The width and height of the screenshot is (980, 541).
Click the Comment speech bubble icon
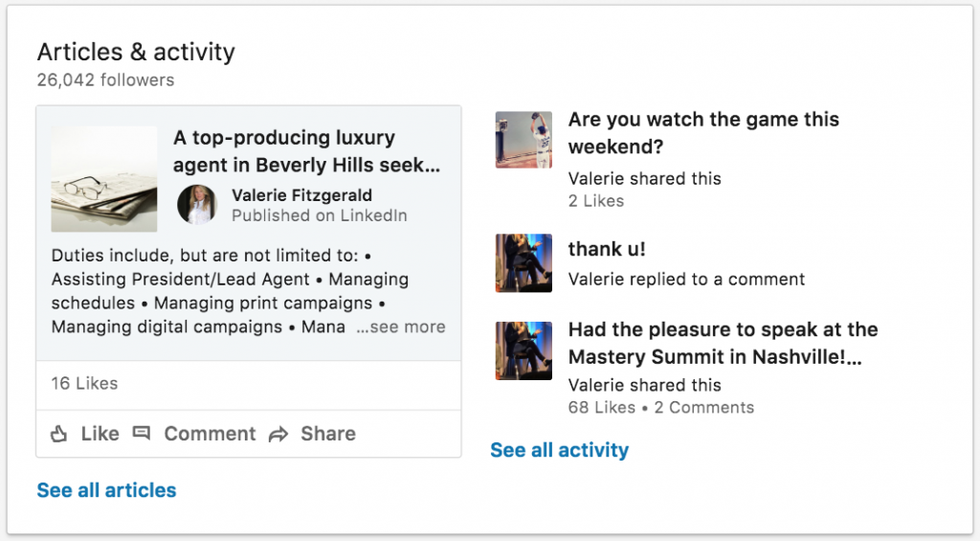click(142, 433)
